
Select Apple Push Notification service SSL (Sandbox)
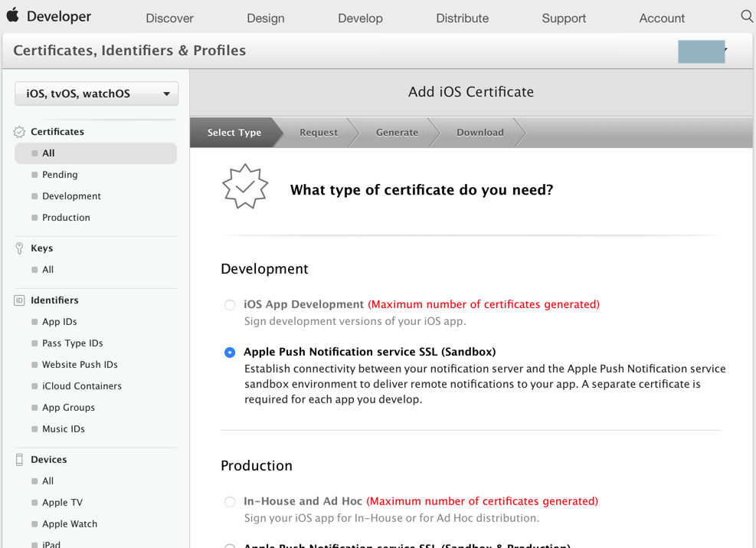point(230,353)
